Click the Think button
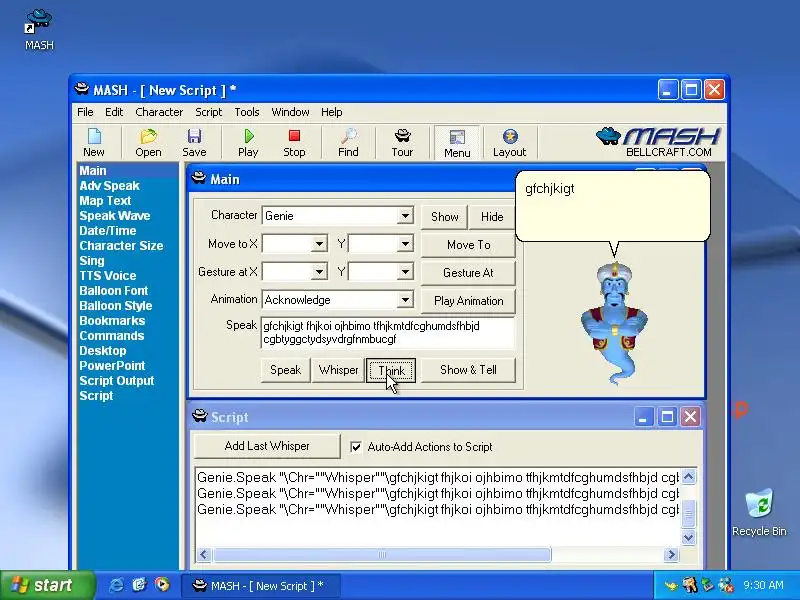 (x=391, y=370)
